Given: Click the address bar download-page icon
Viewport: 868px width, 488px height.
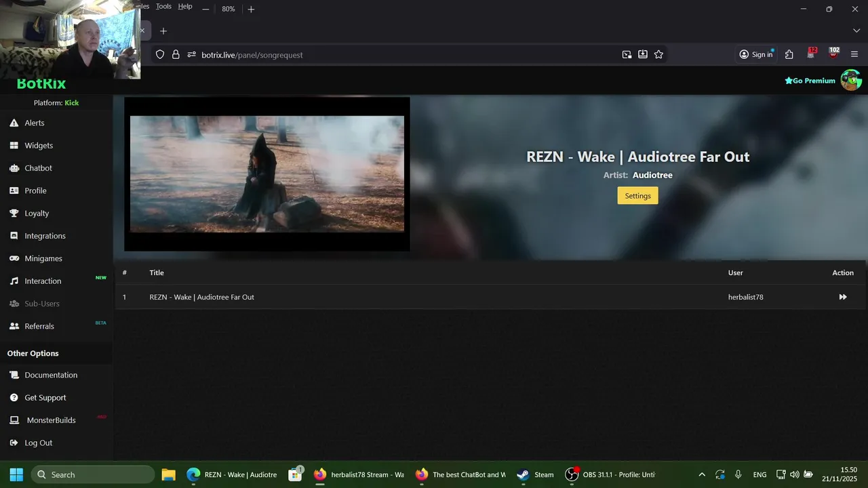Looking at the screenshot, I should tap(643, 55).
